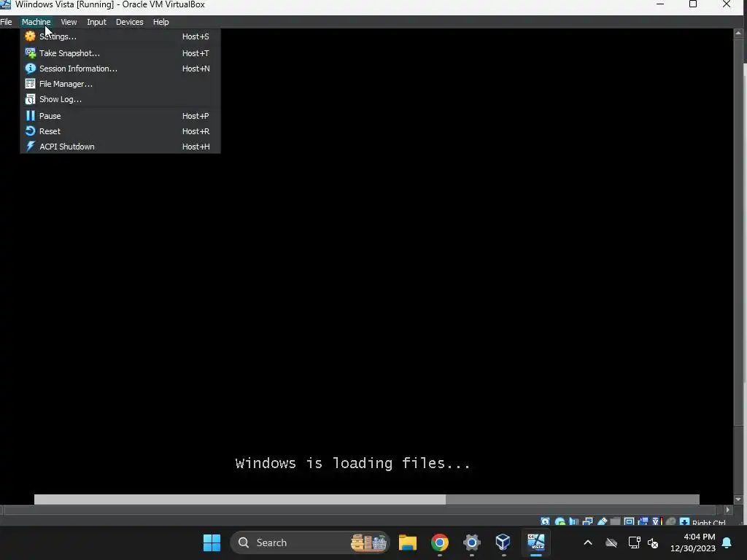The image size is (747, 560).
Task: Pause the virtual machine from the menu
Action: 120,116
